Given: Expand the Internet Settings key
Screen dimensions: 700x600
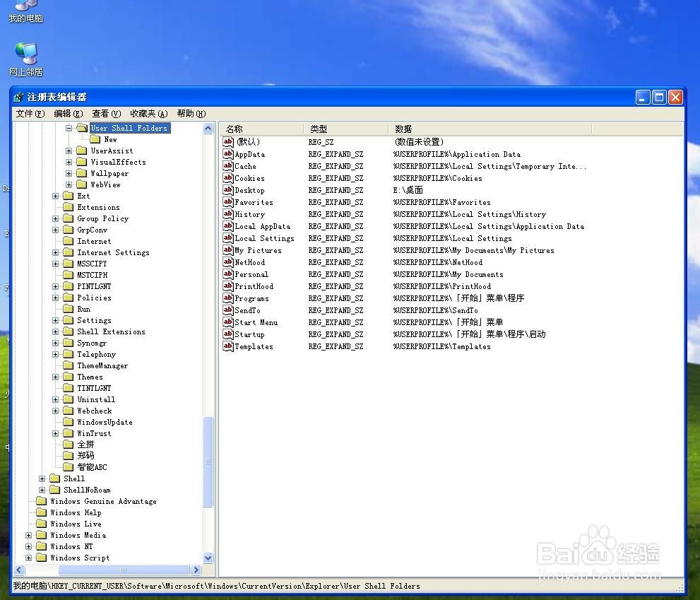Looking at the screenshot, I should 55,253.
